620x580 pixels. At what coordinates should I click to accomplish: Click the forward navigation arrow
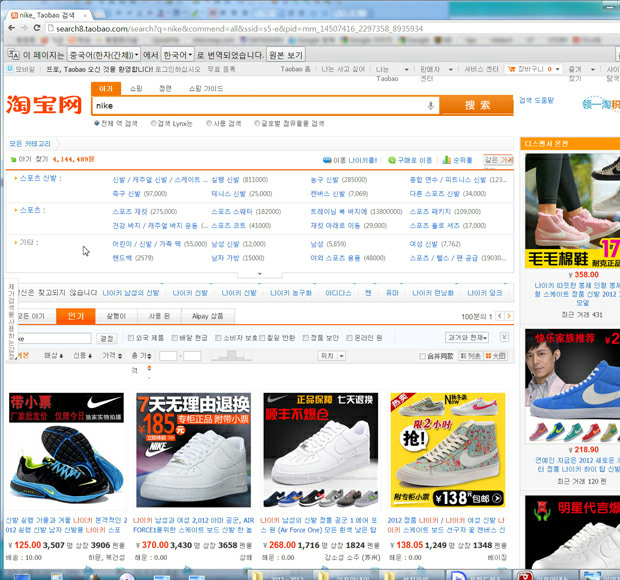click(24, 28)
